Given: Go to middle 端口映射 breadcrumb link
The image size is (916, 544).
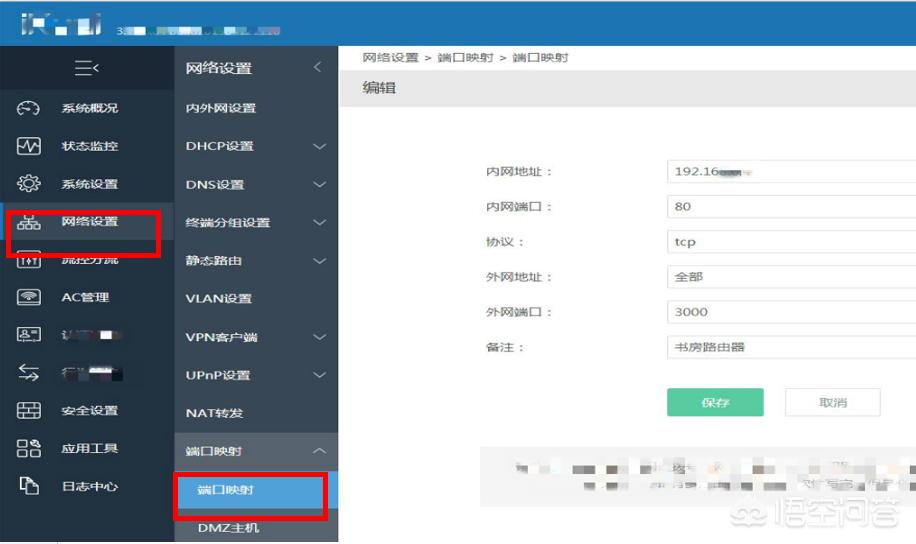Looking at the screenshot, I should coord(465,57).
